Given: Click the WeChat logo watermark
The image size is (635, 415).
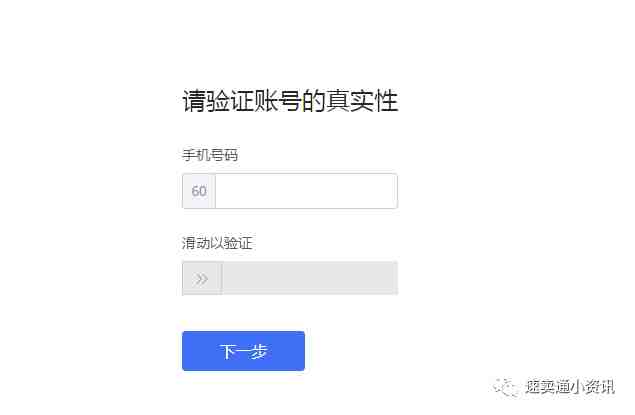Looking at the screenshot, I should 506,387.
